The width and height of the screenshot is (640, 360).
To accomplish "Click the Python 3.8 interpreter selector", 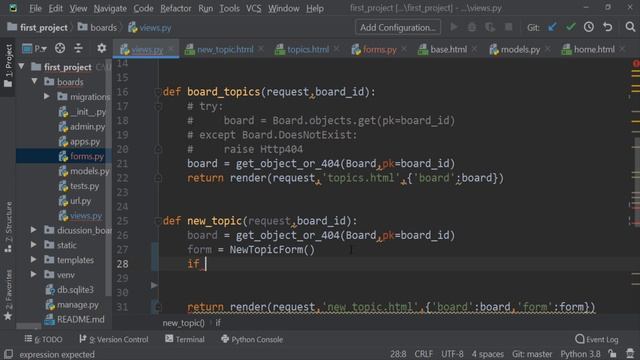I will (x=580, y=354).
